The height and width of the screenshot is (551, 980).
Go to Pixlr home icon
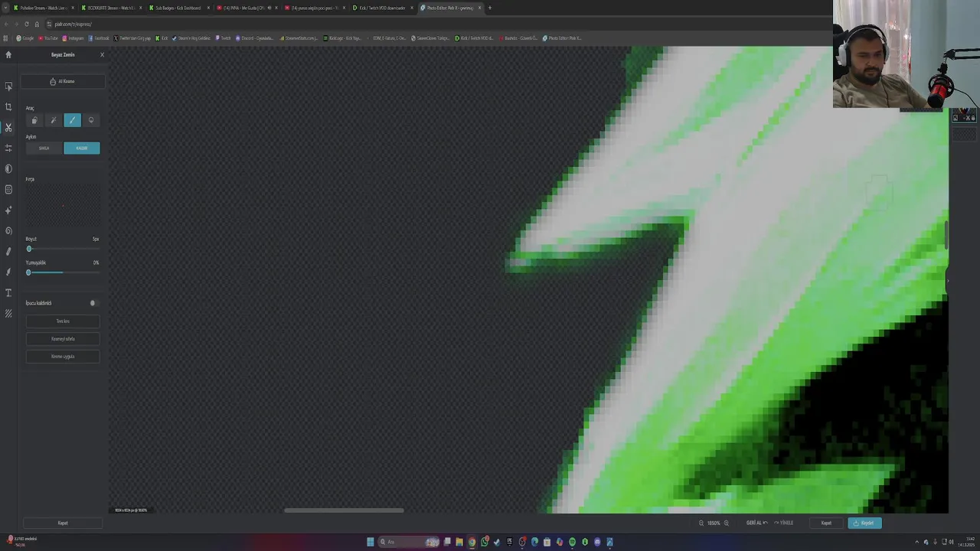(x=8, y=54)
